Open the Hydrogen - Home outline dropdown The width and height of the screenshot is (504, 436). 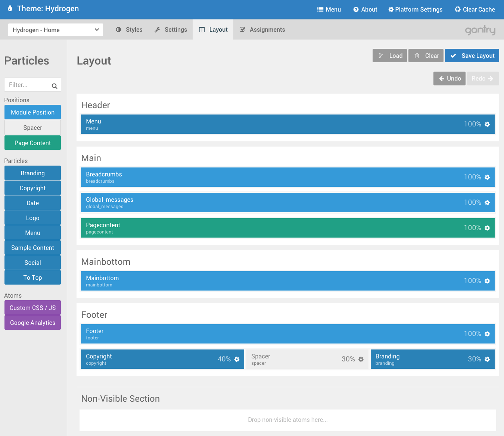coord(56,30)
